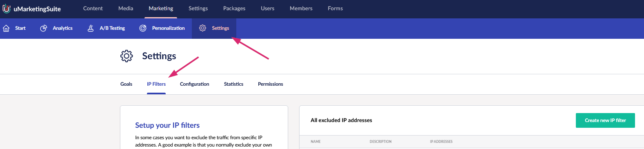Open the Media section
The width and height of the screenshot is (644, 149).
pyautogui.click(x=126, y=9)
